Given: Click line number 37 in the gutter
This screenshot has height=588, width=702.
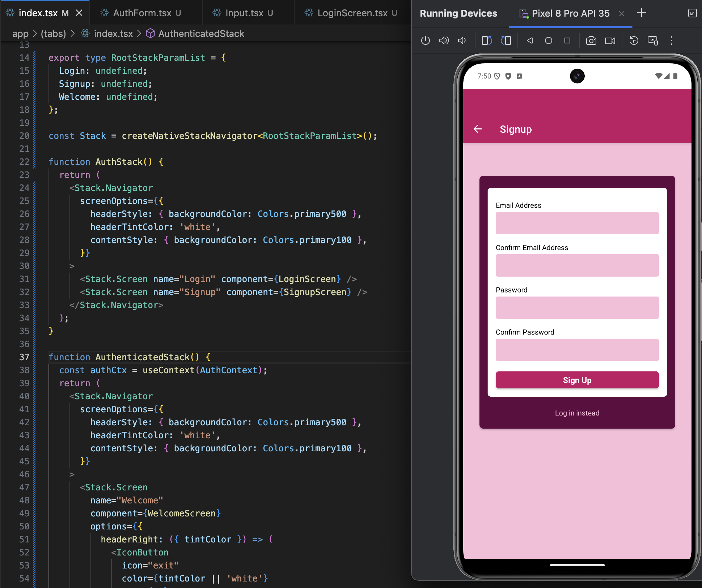Looking at the screenshot, I should coord(24,357).
